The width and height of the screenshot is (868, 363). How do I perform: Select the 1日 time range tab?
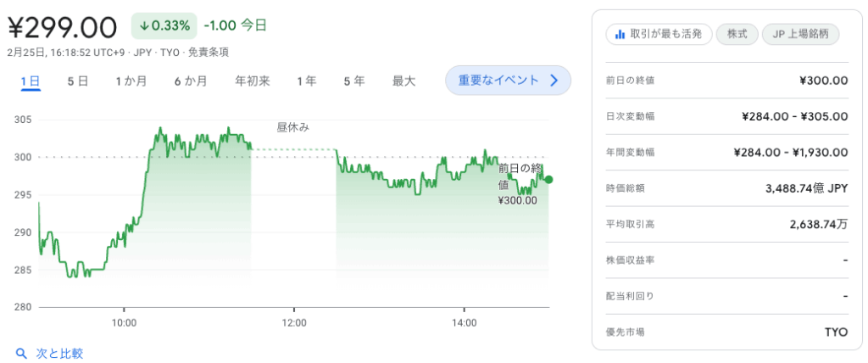pos(30,81)
